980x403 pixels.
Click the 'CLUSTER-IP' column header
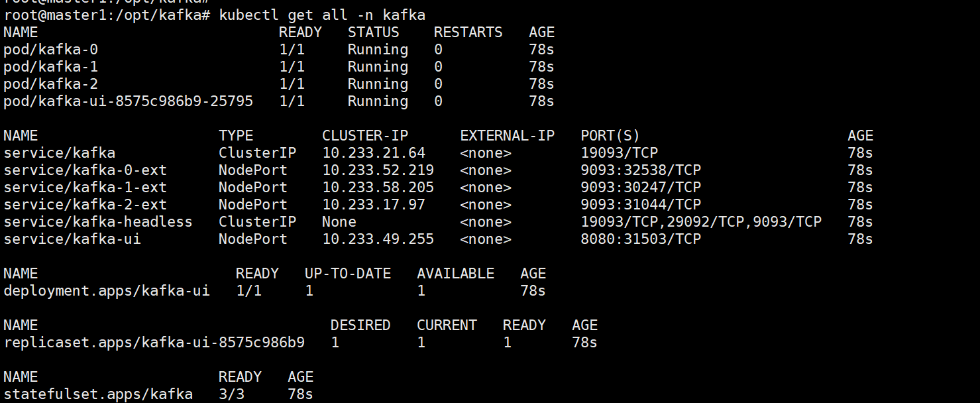click(365, 136)
